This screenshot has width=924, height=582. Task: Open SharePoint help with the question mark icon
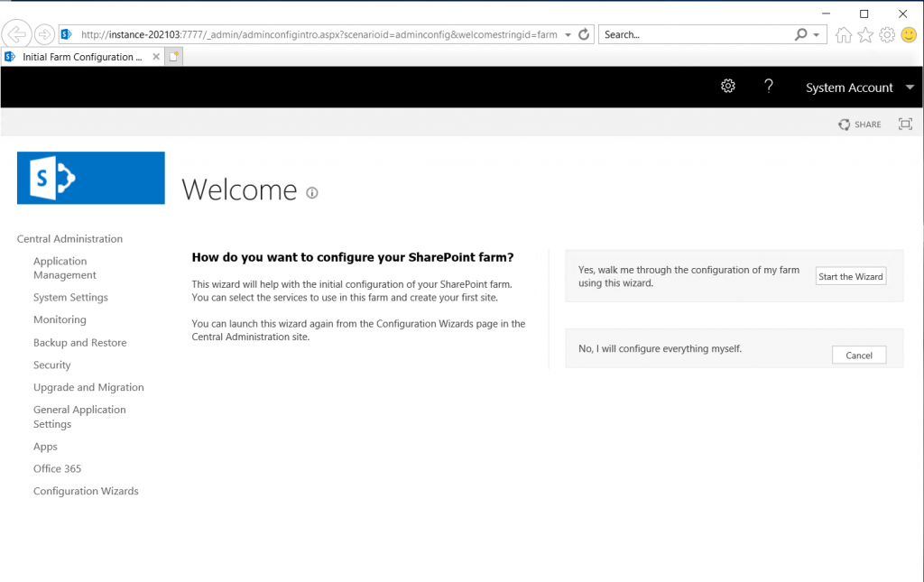click(x=768, y=87)
